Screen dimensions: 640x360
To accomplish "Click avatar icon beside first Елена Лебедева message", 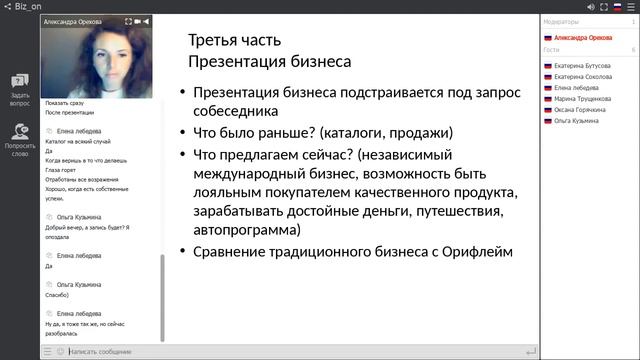I will point(49,131).
